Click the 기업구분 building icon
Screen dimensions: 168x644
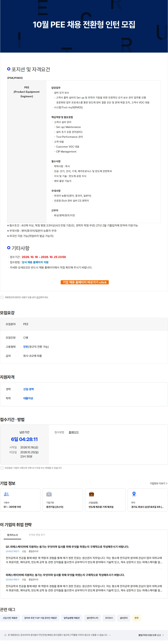click(x=49, y=494)
